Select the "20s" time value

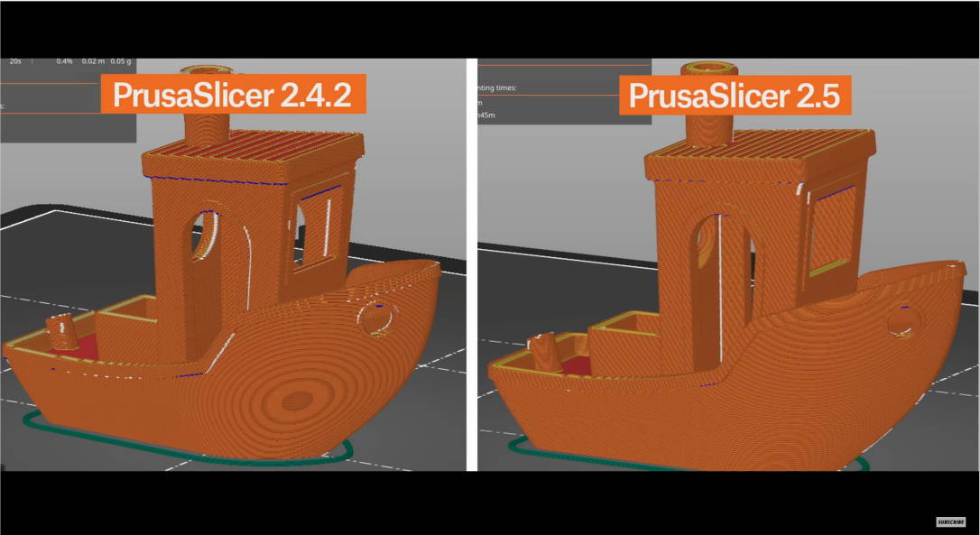click(x=15, y=61)
